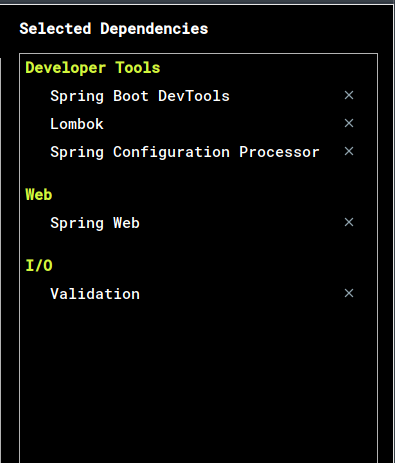Image resolution: width=395 pixels, height=463 pixels.
Task: Remove the Validation dependency
Action: coord(349,293)
